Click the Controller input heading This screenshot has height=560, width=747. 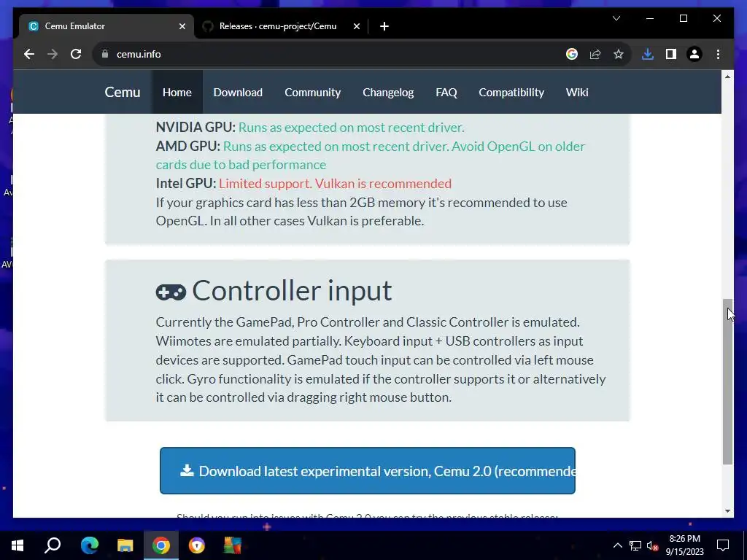click(x=292, y=290)
